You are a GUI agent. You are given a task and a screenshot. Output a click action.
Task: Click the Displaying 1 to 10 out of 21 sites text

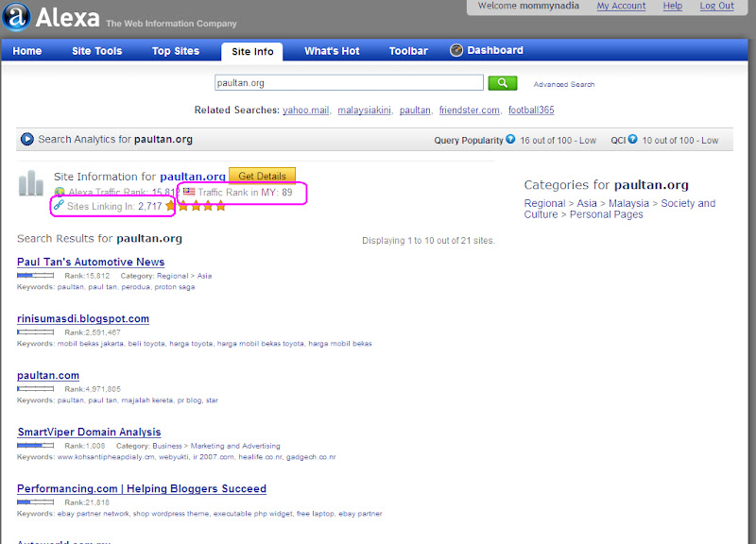(x=429, y=241)
